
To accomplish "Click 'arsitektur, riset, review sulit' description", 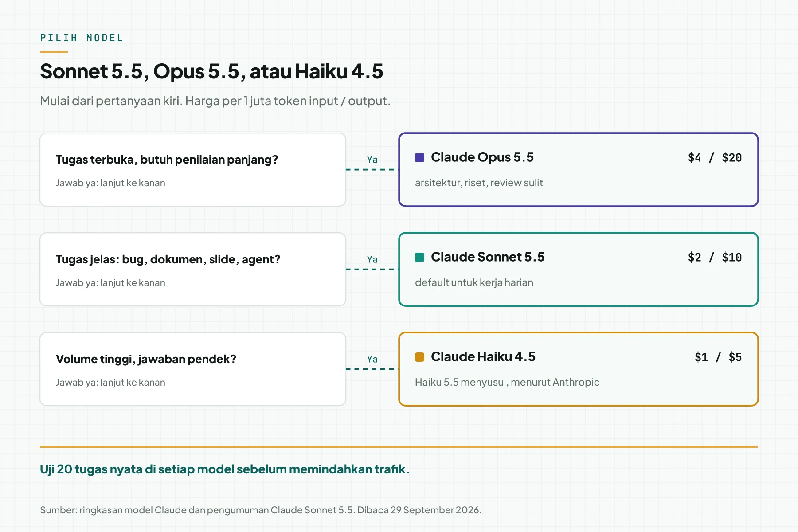I will [x=479, y=183].
